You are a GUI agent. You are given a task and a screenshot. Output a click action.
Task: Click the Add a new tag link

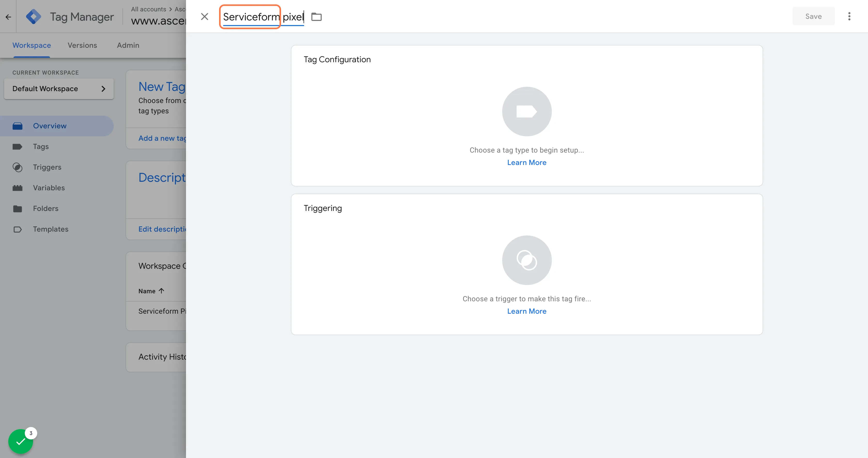point(162,138)
